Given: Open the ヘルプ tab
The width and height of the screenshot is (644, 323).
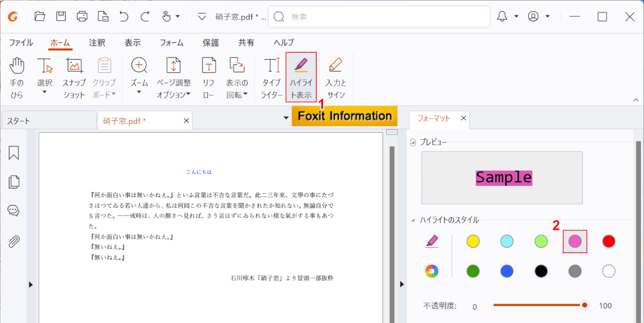Looking at the screenshot, I should pos(284,43).
